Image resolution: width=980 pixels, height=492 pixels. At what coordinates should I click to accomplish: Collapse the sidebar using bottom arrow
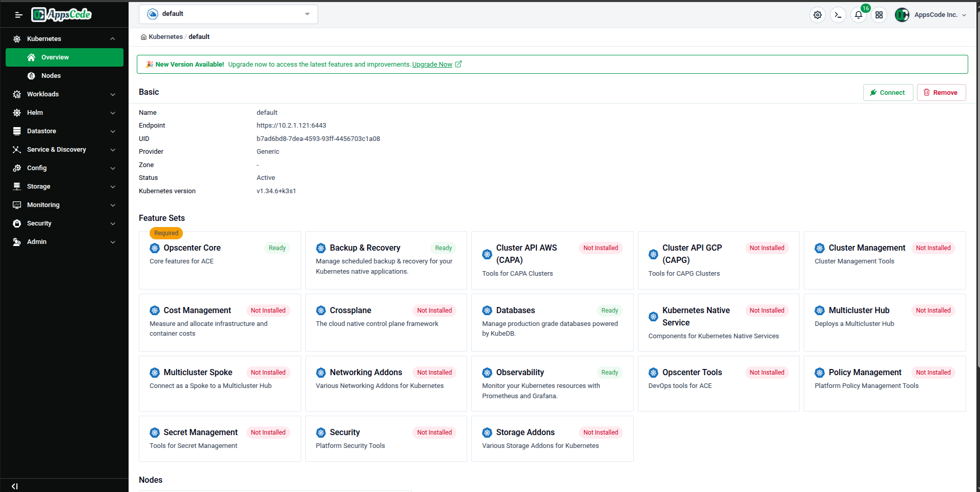[x=14, y=486]
